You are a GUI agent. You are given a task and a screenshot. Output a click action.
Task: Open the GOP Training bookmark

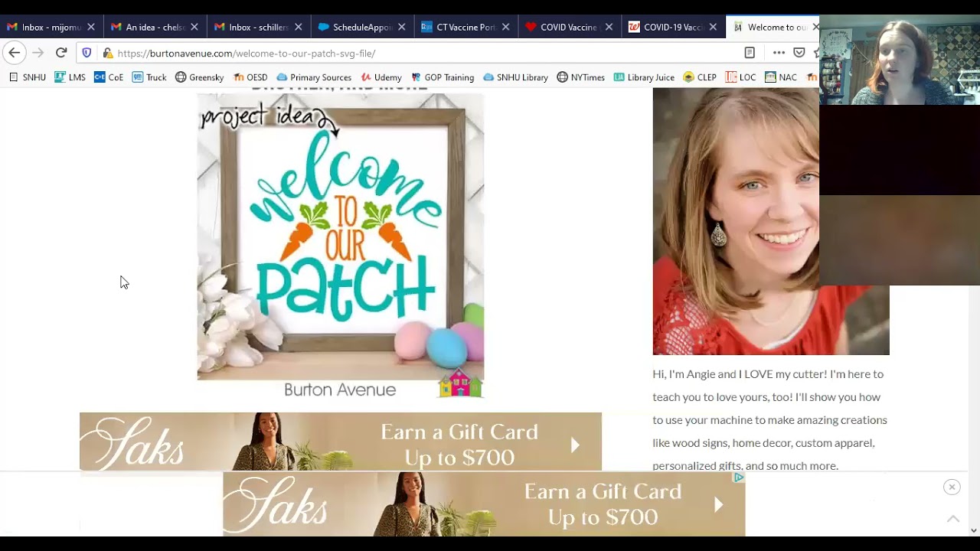pos(443,77)
